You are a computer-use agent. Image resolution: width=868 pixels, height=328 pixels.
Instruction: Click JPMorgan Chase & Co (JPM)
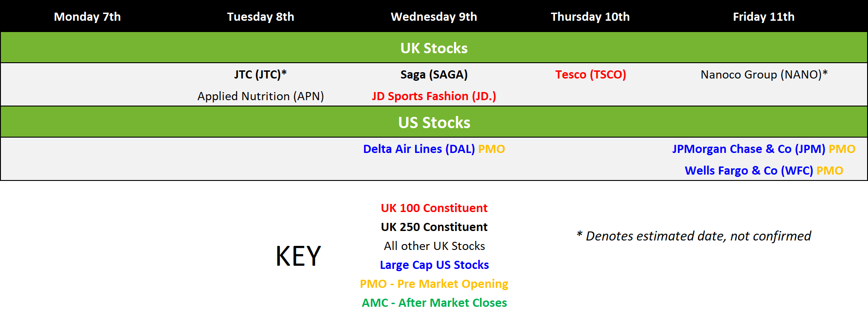(748, 149)
